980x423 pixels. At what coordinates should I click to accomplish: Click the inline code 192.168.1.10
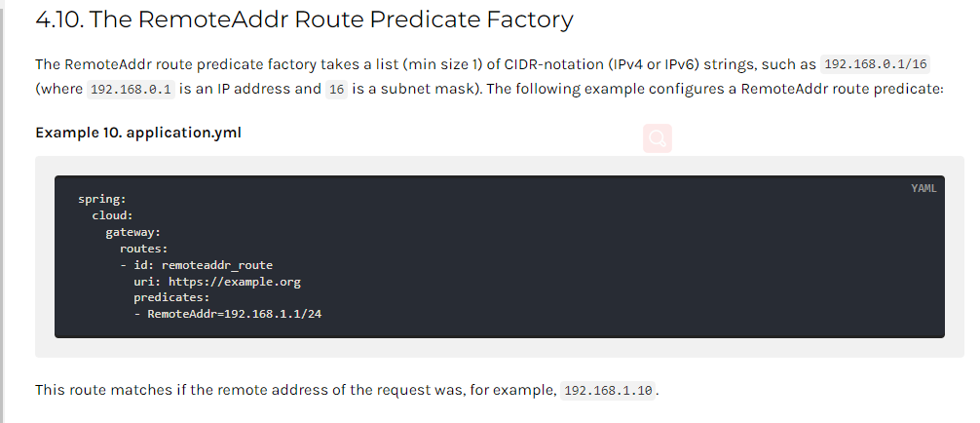608,391
